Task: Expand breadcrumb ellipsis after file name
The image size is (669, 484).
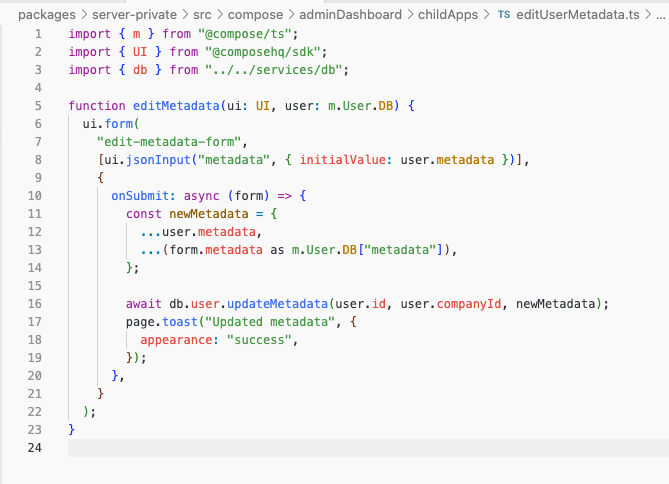Action: [660, 15]
